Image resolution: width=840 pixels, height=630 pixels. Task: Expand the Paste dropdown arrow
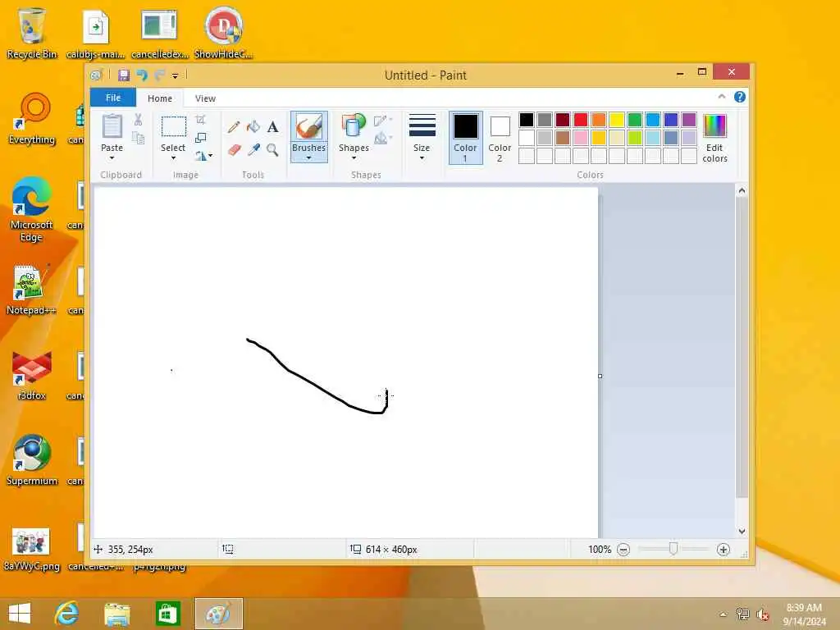[x=112, y=158]
